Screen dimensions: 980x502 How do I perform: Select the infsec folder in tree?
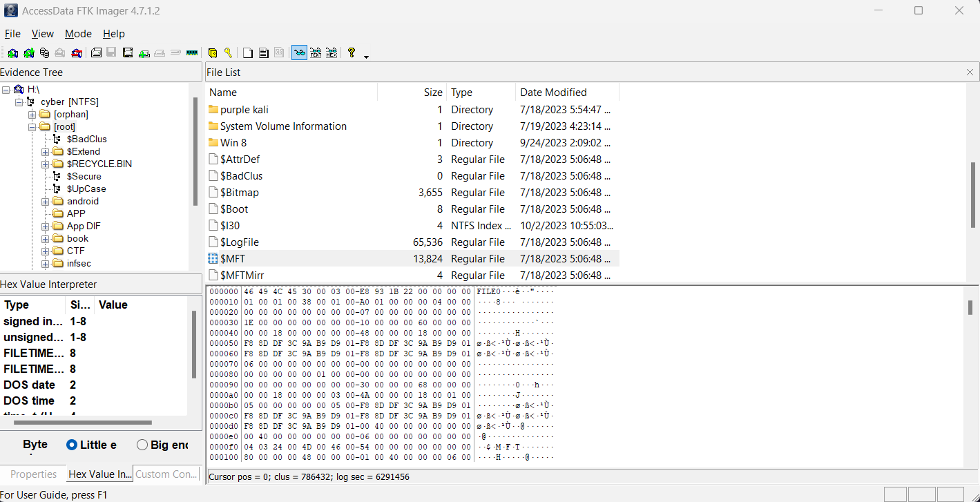(79, 264)
